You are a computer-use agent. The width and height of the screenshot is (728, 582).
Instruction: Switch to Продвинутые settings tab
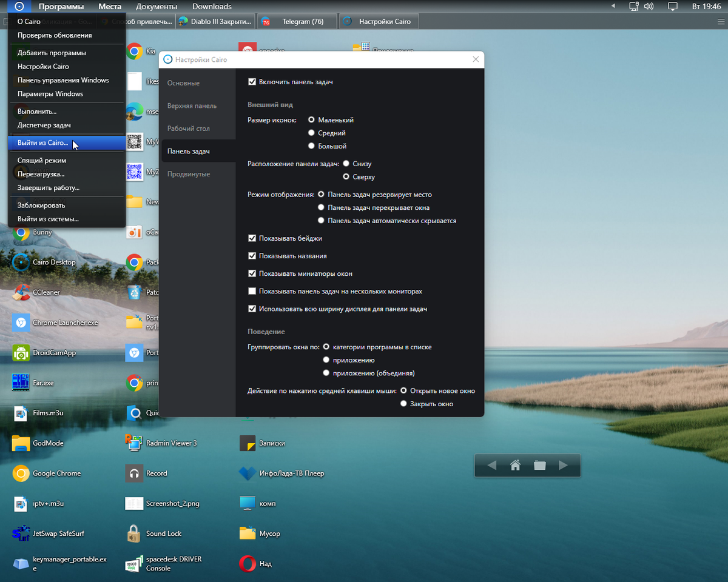(198, 174)
